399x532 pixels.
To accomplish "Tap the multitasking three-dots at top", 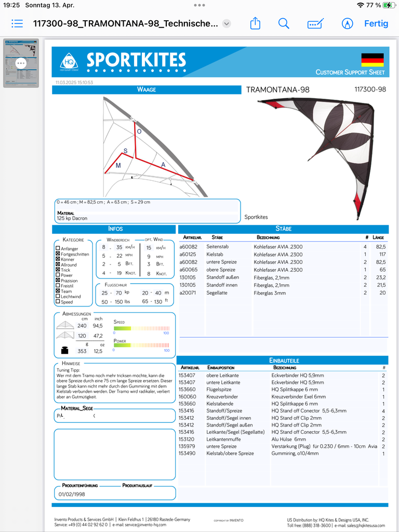I will [199, 5].
